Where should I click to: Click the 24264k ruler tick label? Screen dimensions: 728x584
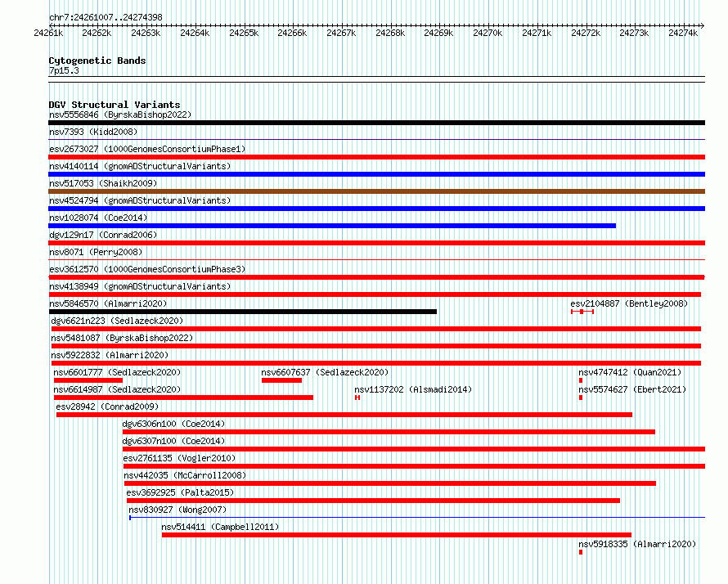(x=195, y=33)
